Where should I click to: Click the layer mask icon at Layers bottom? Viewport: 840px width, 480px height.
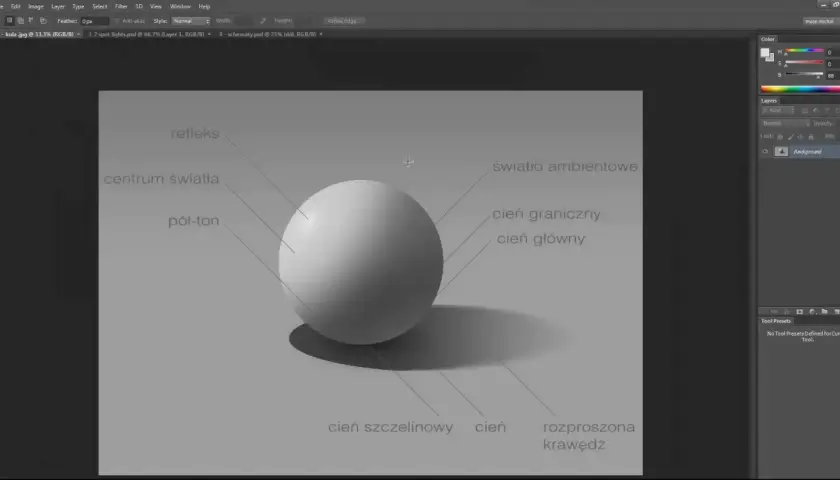tap(800, 311)
